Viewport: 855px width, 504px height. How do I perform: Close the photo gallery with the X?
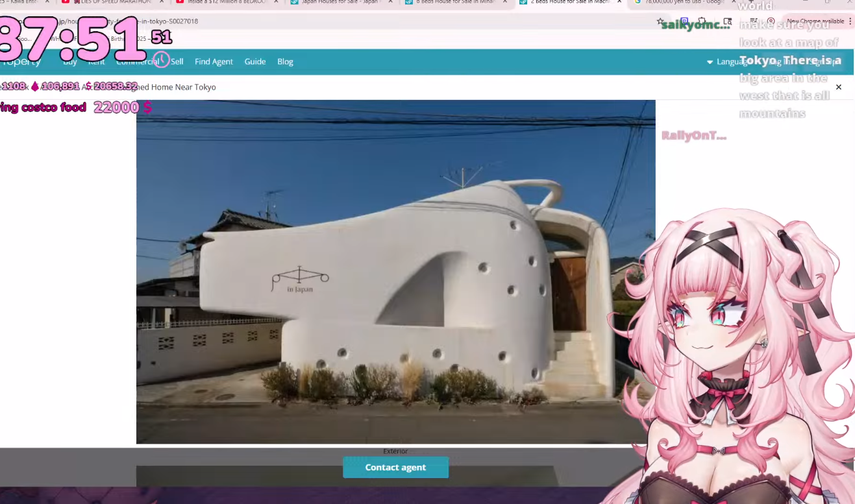point(838,87)
